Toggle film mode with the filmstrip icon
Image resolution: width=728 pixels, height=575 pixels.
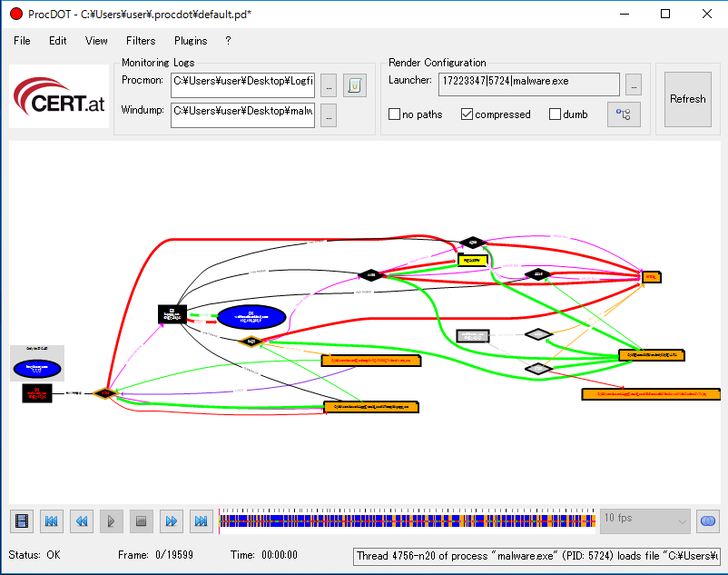pyautogui.click(x=22, y=521)
